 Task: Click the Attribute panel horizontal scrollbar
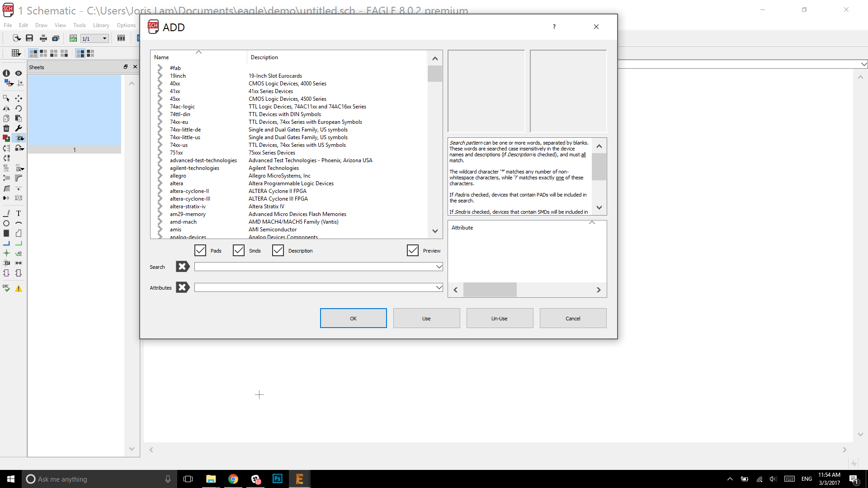pyautogui.click(x=490, y=290)
